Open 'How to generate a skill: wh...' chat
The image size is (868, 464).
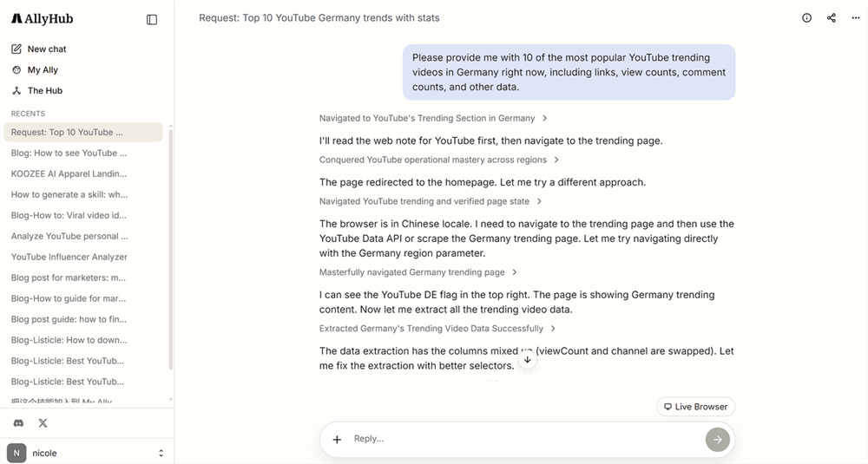(x=83, y=194)
